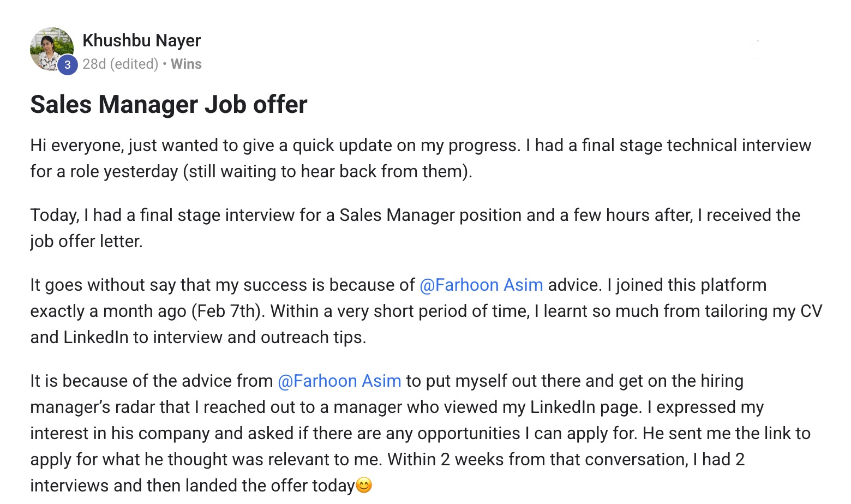
Task: Click the Sales Manager Job offer title
Action: click(169, 104)
